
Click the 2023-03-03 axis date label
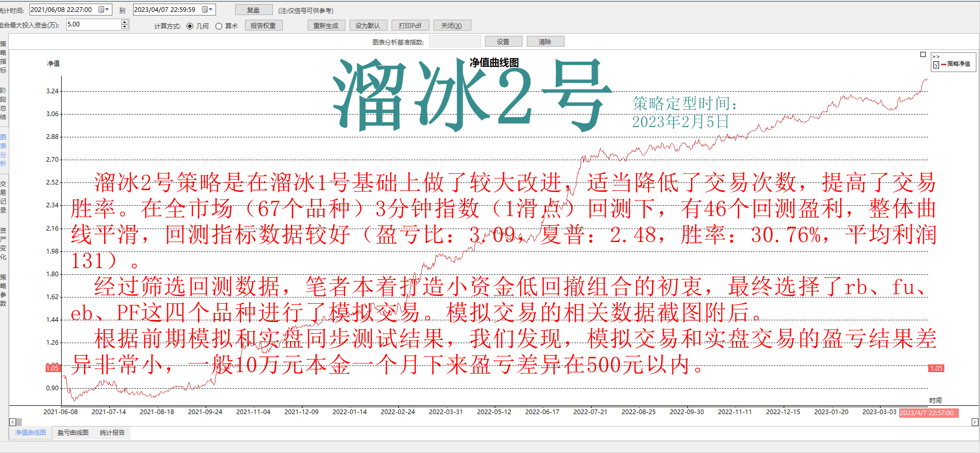880,412
